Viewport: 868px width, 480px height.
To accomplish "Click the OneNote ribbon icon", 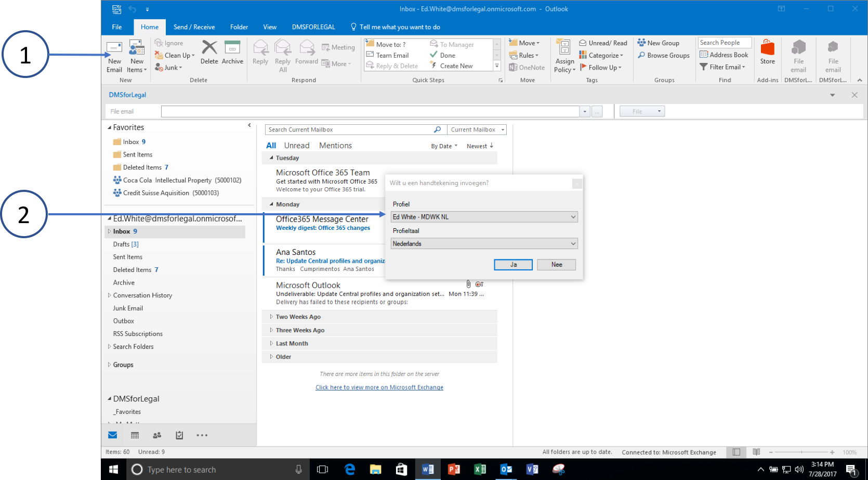I will pos(527,68).
